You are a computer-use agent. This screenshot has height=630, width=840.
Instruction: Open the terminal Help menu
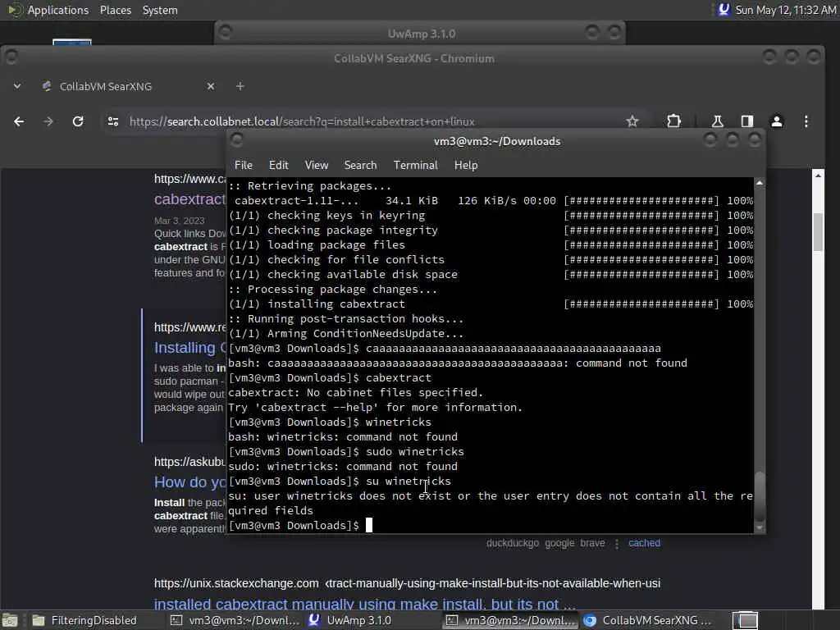[466, 165]
